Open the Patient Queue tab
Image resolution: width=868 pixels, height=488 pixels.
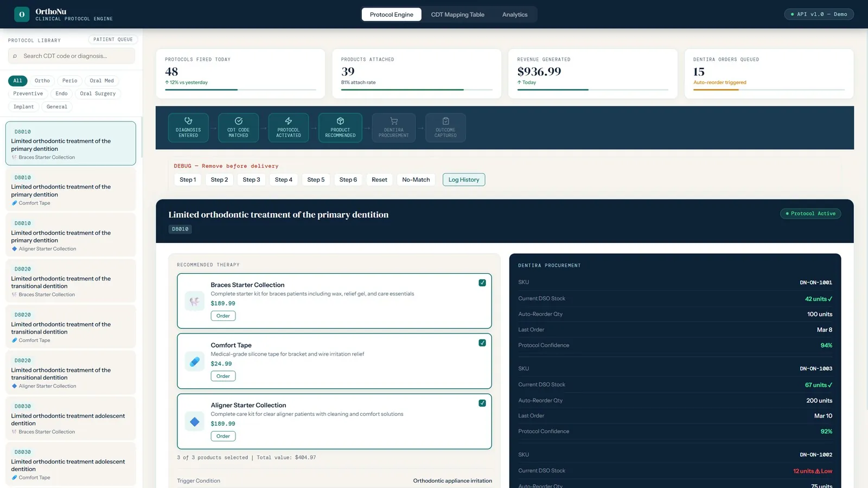pos(113,40)
